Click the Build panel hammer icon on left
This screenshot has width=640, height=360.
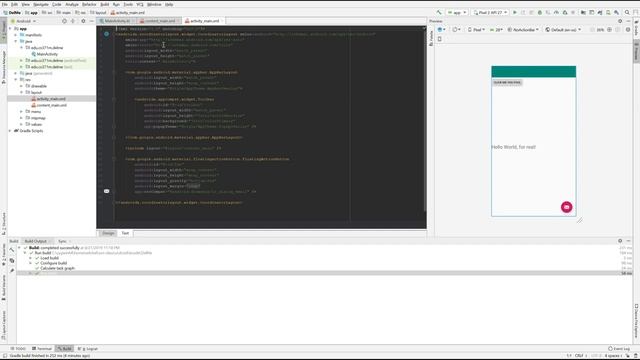(12, 250)
